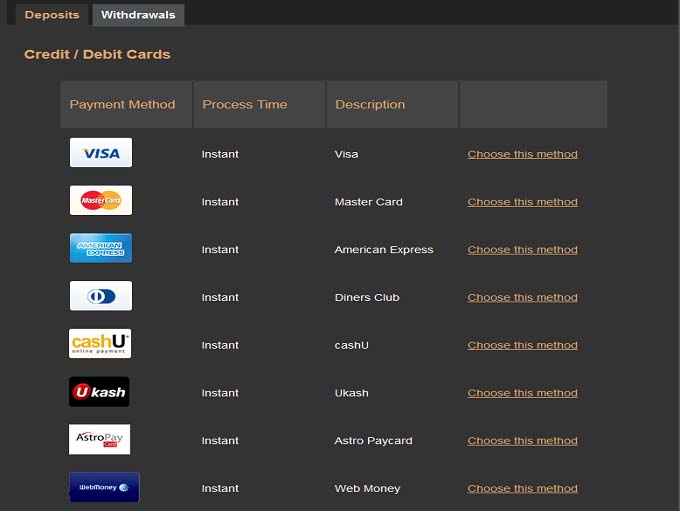This screenshot has width=680, height=511.
Task: Choose this method for Diners Club
Action: click(522, 297)
